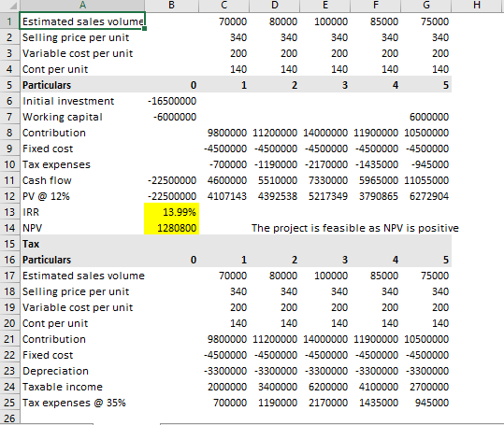Image resolution: width=504 pixels, height=425 pixels.
Task: Select column H header
Action: click(477, 5)
